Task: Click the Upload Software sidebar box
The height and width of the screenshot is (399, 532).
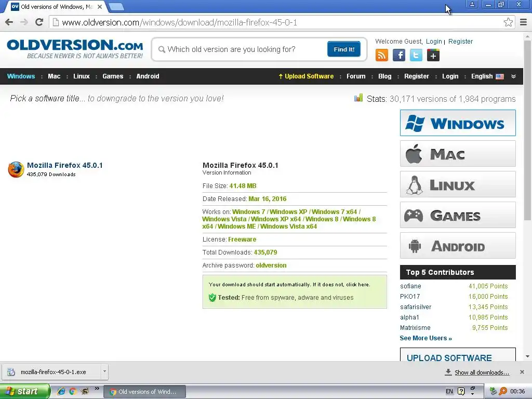Action: tap(458, 354)
